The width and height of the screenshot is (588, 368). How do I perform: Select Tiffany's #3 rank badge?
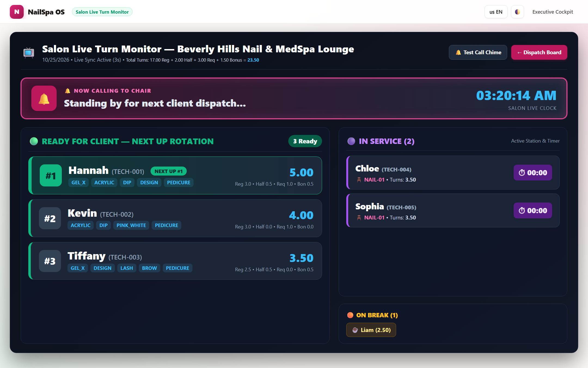(x=50, y=261)
